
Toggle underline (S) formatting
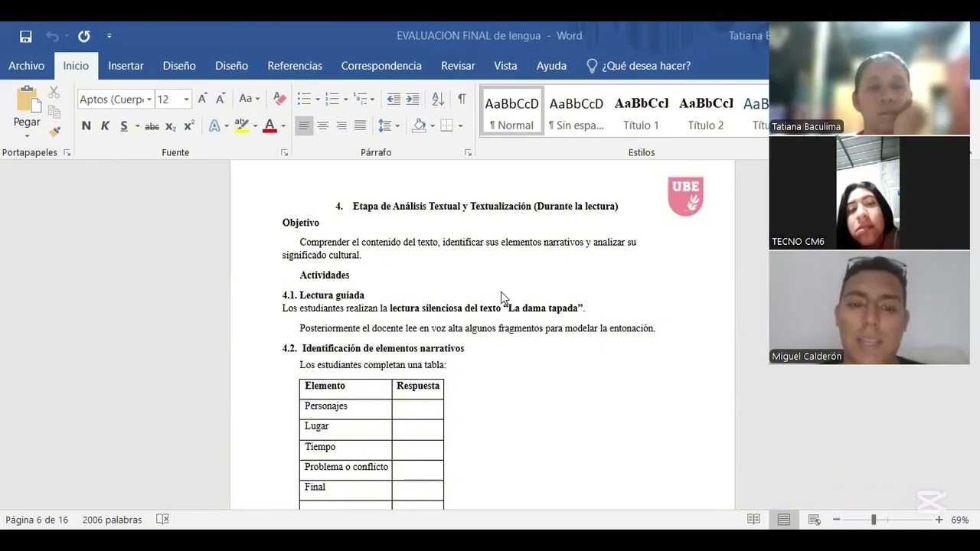tap(123, 126)
